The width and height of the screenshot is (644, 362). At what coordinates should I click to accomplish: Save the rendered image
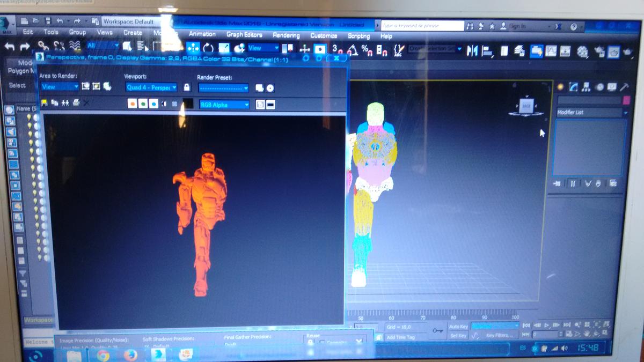point(43,102)
